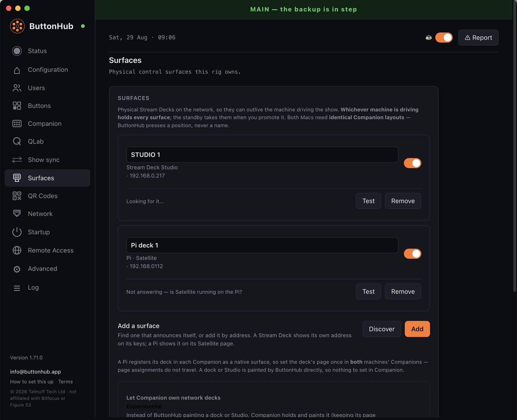This screenshot has height=420, width=517.
Task: Open the Terms link
Action: point(65,382)
